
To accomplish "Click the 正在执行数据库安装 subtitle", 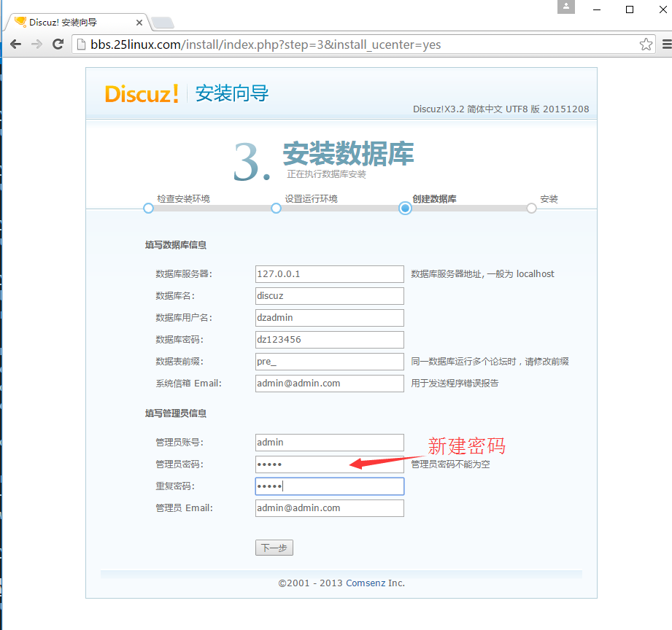I will click(x=327, y=174).
